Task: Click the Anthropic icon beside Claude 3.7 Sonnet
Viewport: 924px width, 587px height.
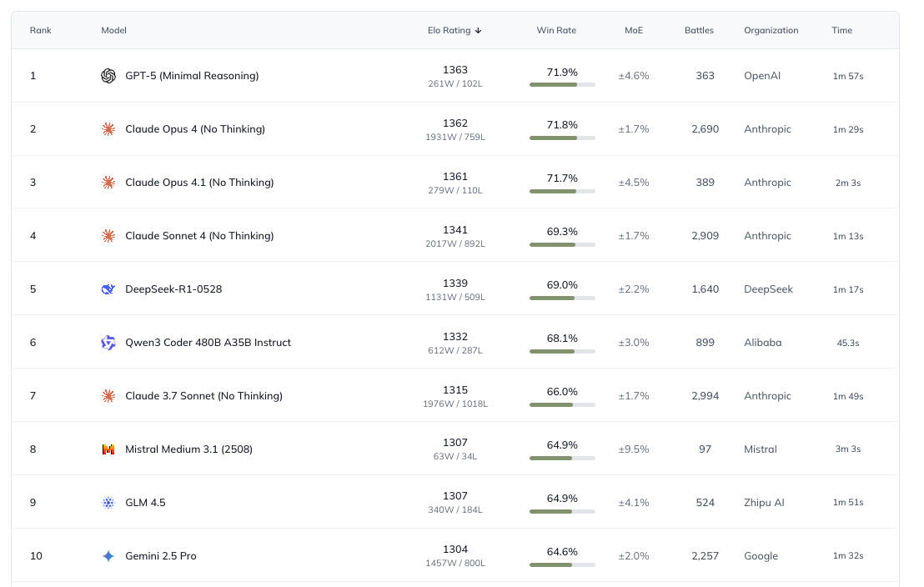Action: (108, 396)
